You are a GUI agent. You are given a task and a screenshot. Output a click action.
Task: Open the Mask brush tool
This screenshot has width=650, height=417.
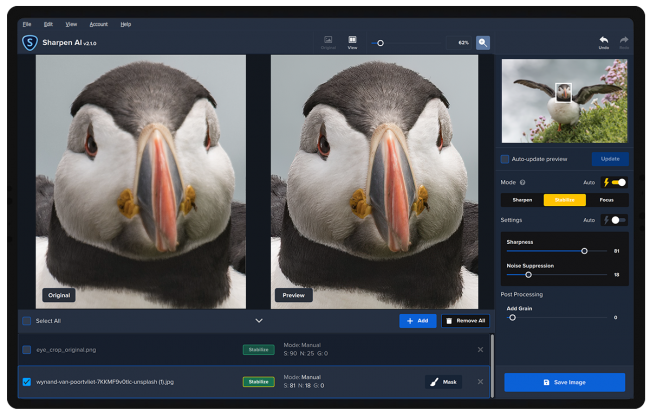[x=444, y=381]
